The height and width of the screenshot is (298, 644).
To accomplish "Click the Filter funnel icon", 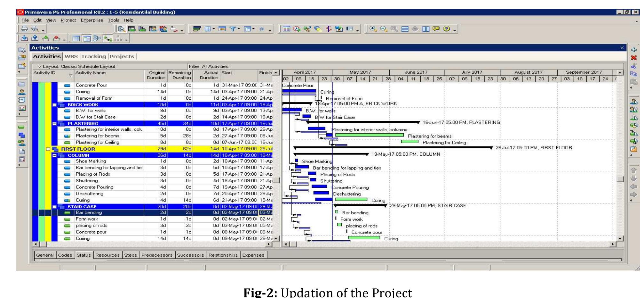I will [233, 29].
